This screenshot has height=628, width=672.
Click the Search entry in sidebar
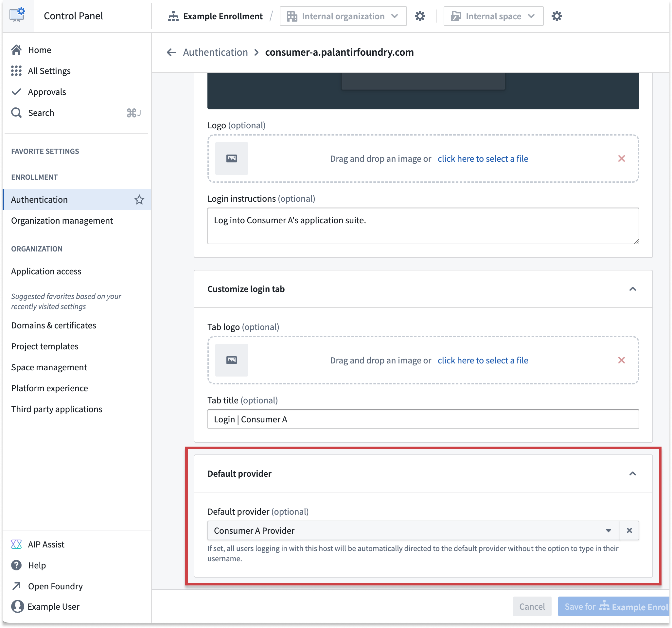click(x=77, y=113)
